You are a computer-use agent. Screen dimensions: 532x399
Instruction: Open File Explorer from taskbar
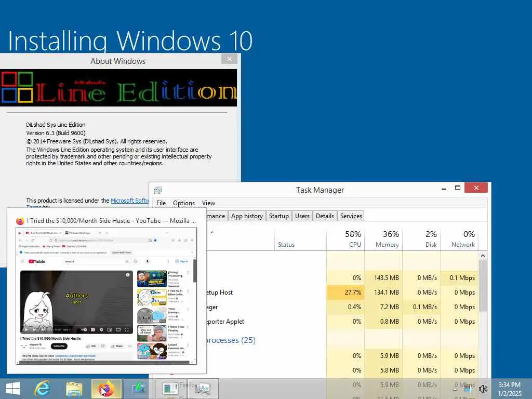coord(74,389)
